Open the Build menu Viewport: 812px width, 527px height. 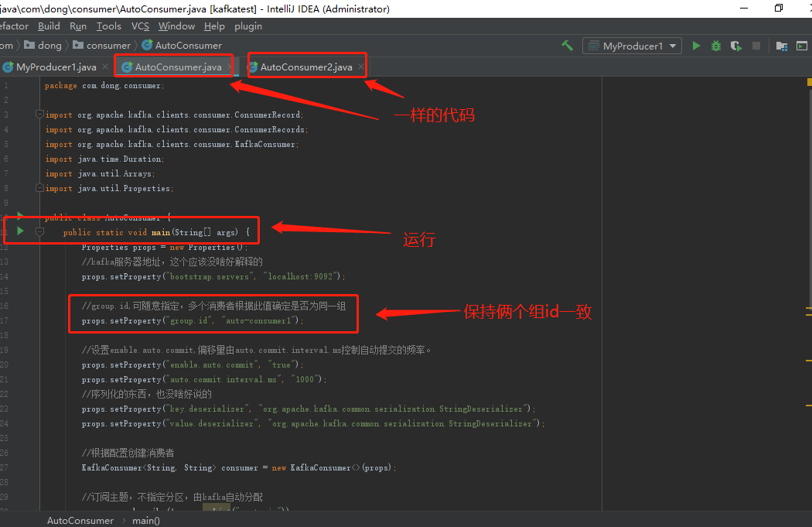pyautogui.click(x=49, y=26)
